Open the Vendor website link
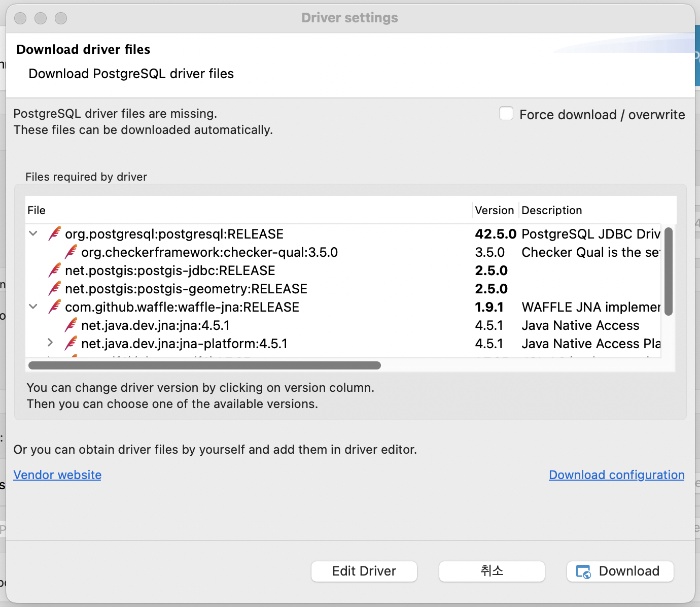 (57, 475)
